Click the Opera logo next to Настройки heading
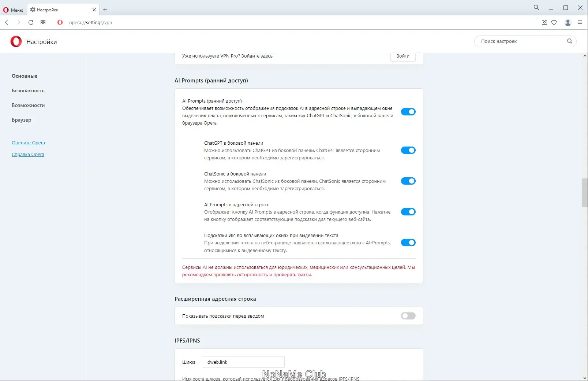 coord(15,41)
